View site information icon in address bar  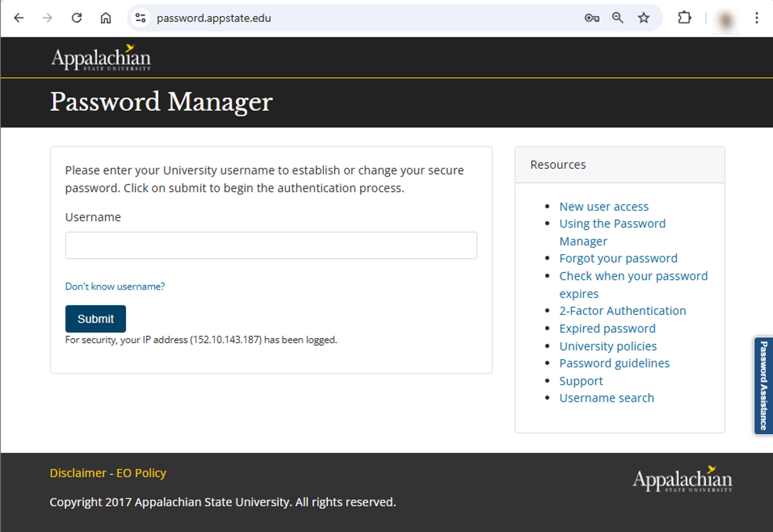coord(141,18)
